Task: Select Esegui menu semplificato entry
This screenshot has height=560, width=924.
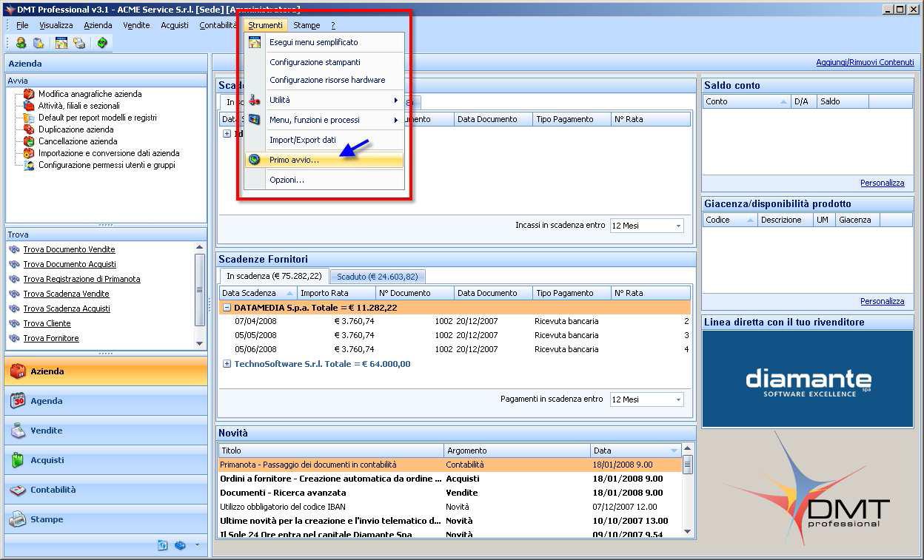Action: tap(325, 42)
